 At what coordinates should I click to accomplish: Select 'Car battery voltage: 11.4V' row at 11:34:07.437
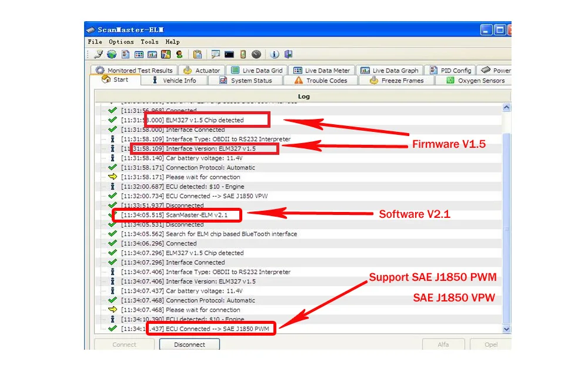[x=298, y=291]
